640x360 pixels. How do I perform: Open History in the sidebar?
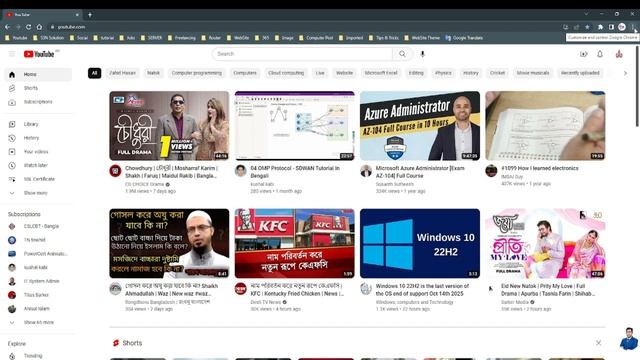tap(38, 138)
